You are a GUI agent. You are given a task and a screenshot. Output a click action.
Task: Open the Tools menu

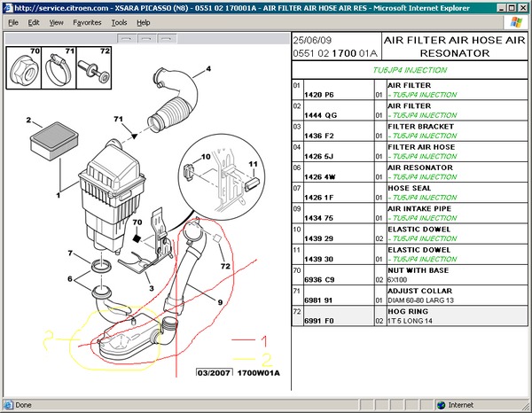[119, 23]
